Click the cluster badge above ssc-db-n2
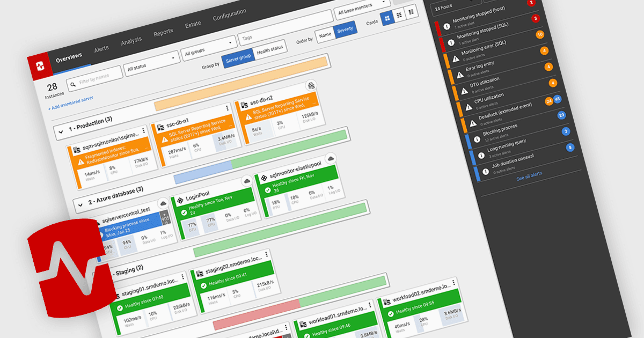The image size is (644, 338). point(310,85)
